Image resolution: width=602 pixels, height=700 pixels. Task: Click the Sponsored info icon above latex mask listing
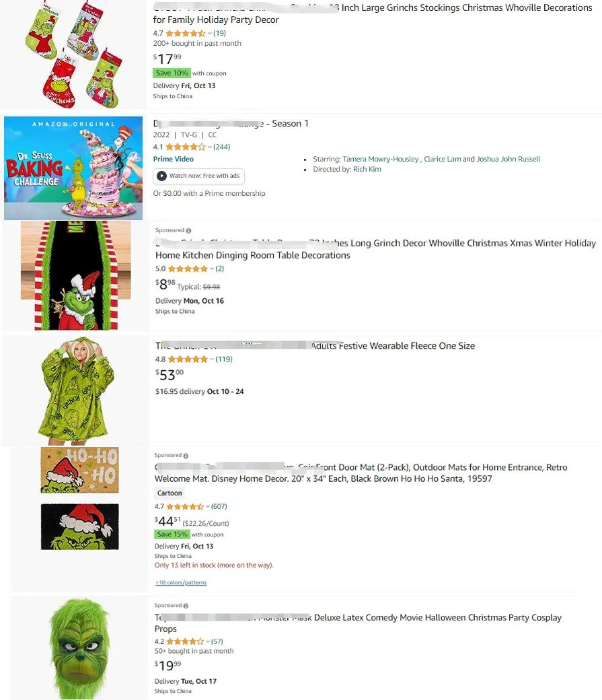click(186, 606)
